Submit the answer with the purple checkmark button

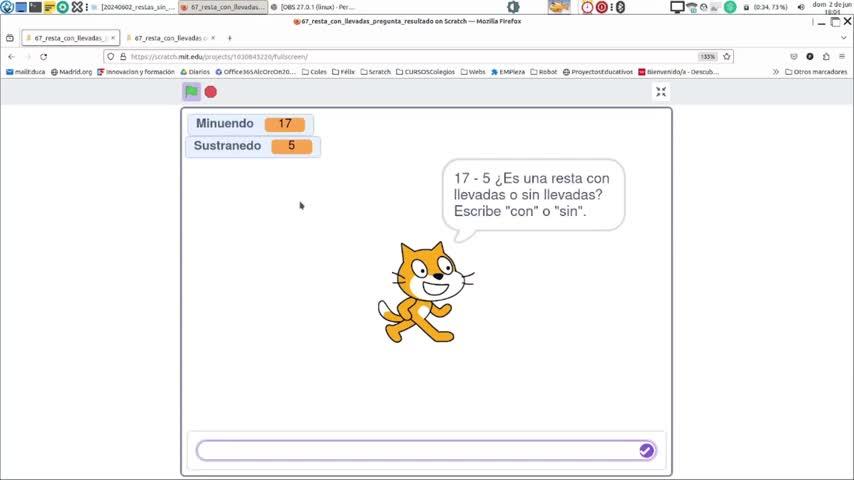click(646, 451)
